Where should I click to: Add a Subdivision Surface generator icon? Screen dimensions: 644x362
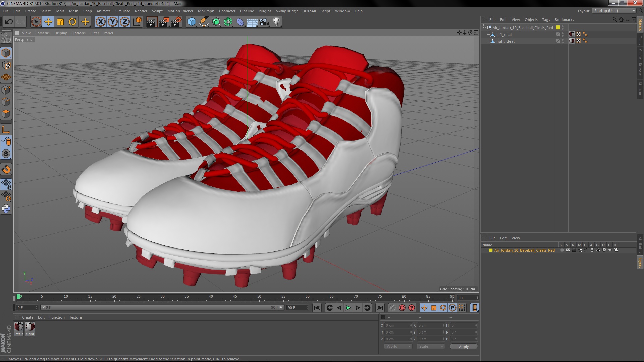pyautogui.click(x=216, y=22)
